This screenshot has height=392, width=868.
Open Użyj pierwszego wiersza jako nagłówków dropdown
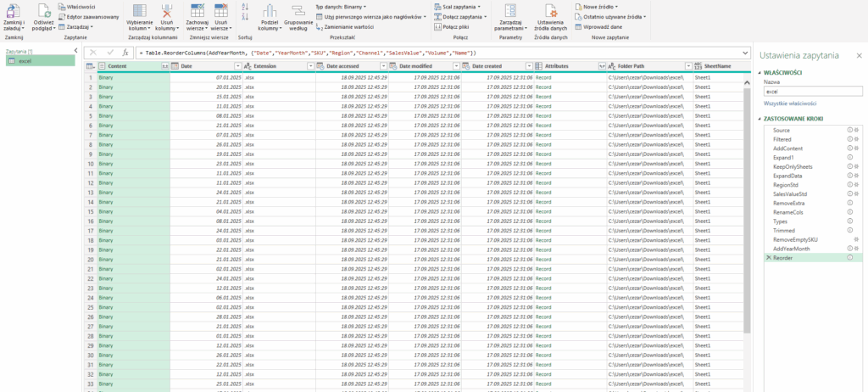tap(371, 17)
